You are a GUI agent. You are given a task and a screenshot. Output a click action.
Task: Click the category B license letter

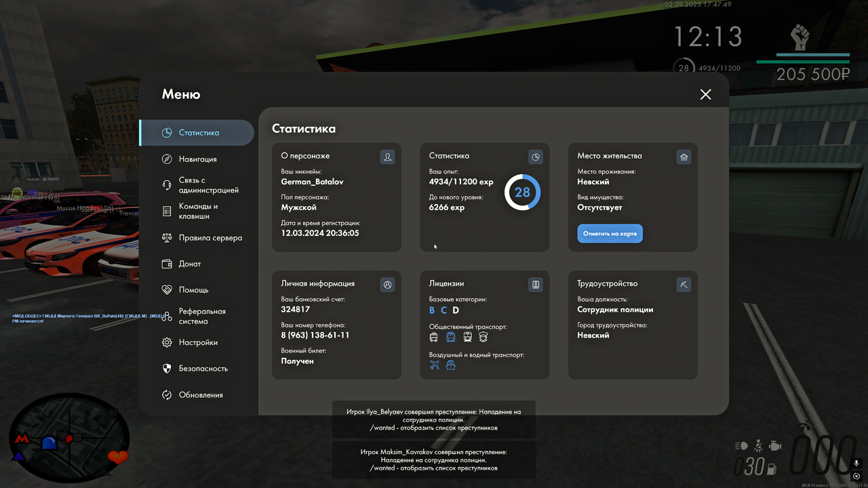click(433, 310)
